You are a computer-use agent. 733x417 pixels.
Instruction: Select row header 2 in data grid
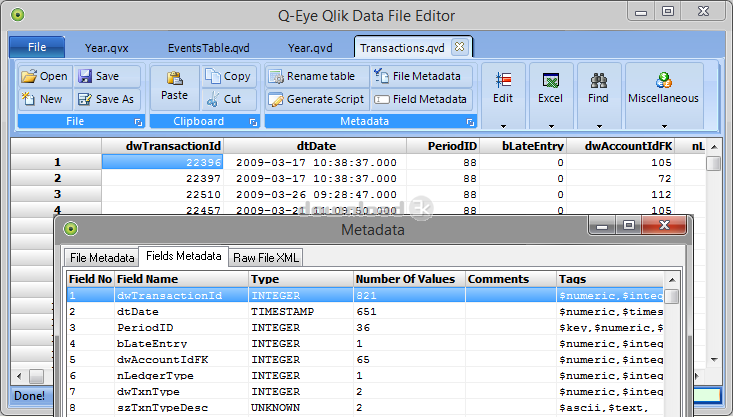(57, 178)
